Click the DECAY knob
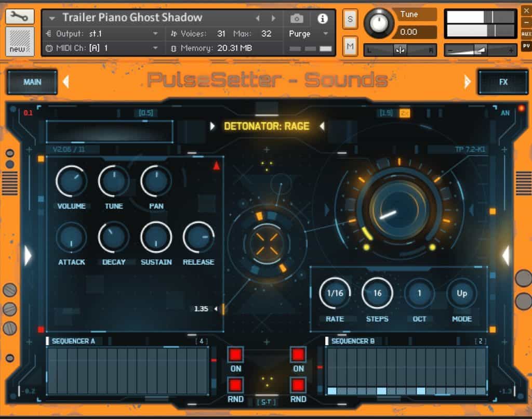532x419 pixels. pyautogui.click(x=114, y=237)
